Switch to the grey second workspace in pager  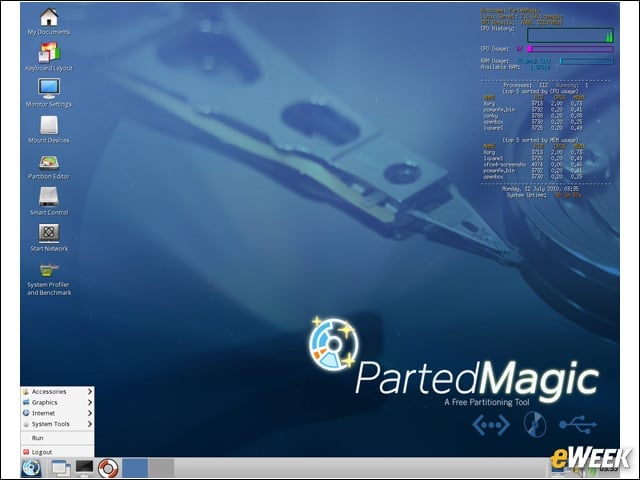click(161, 468)
